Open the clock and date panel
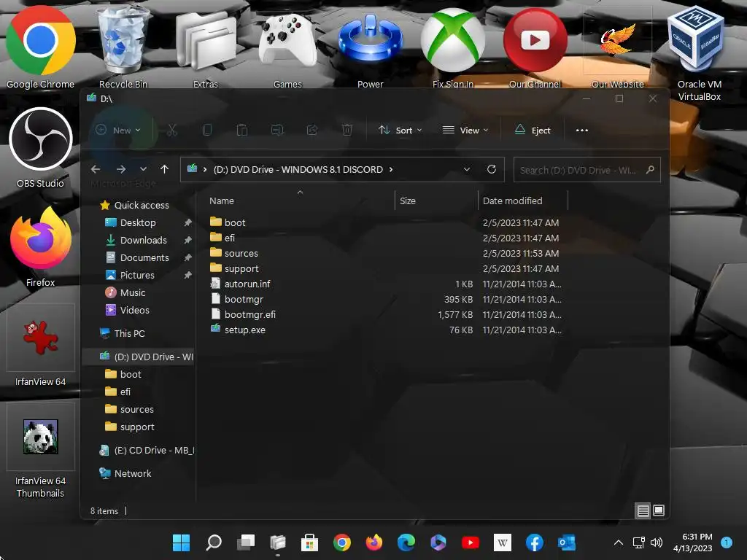 coord(693,542)
